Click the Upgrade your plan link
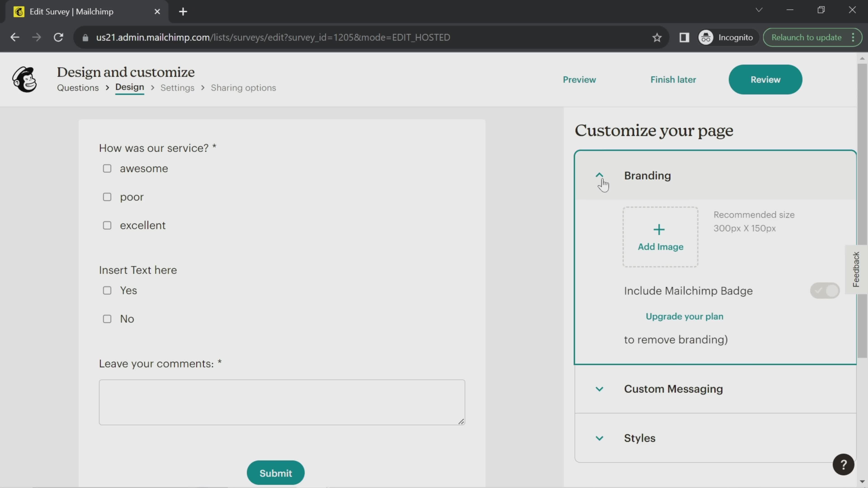 click(x=684, y=316)
